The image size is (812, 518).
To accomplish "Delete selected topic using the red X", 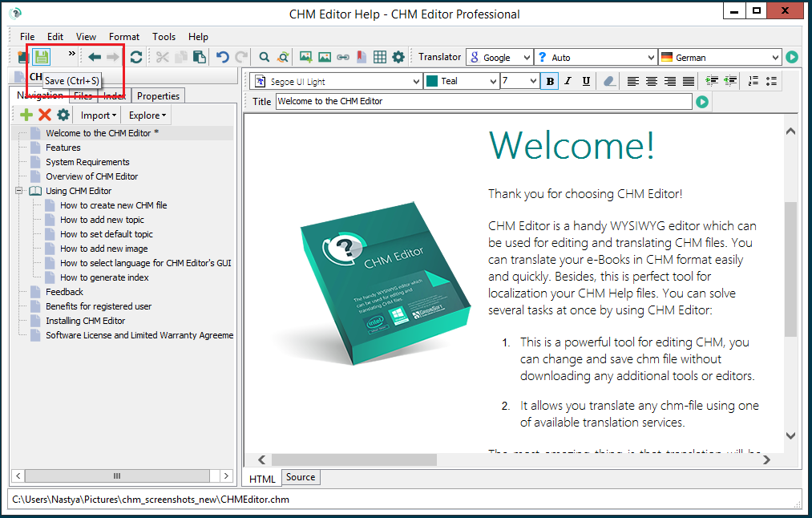I will tap(44, 115).
